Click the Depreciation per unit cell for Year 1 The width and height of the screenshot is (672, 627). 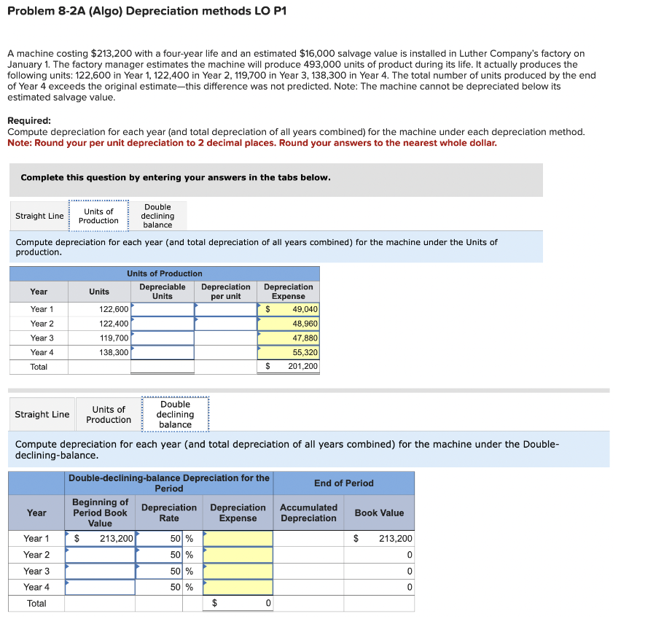226,308
